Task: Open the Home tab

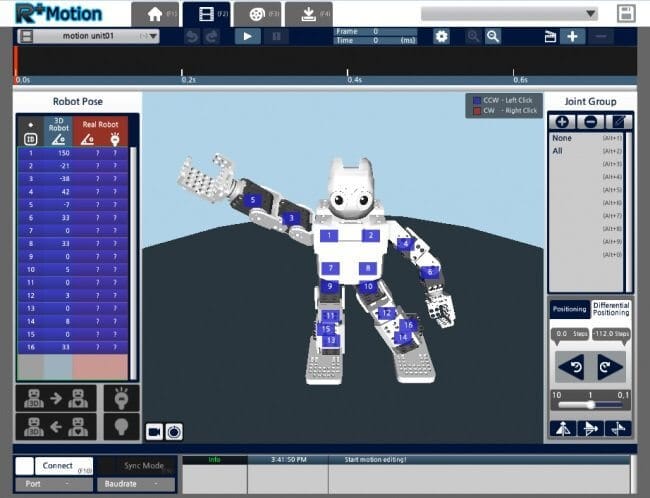Action: coord(154,14)
